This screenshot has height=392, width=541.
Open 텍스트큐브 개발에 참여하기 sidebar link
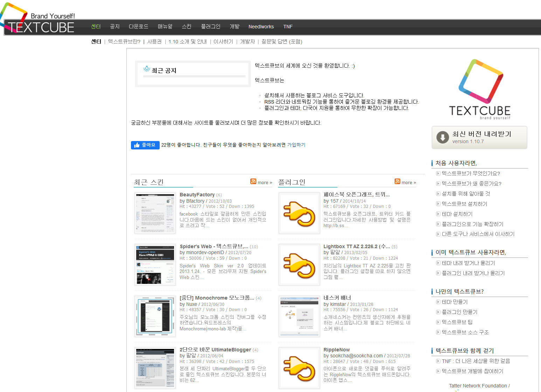point(472,371)
